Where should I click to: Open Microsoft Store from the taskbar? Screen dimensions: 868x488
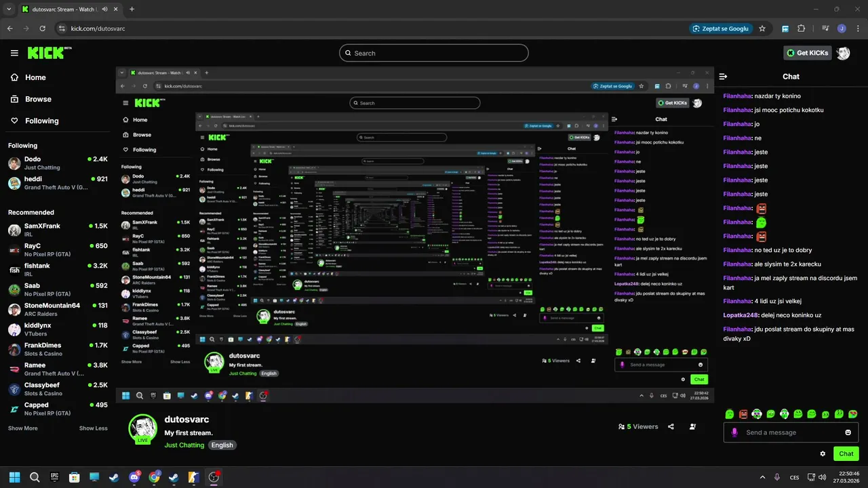coord(75,477)
